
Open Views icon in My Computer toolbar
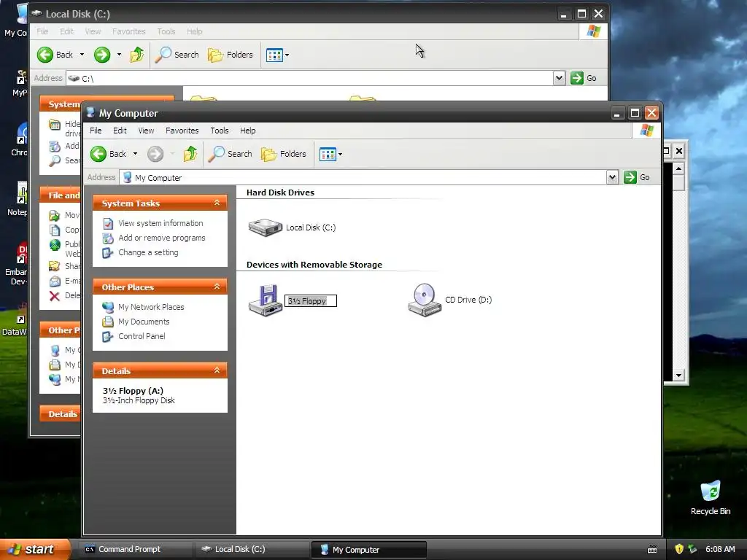pyautogui.click(x=328, y=154)
